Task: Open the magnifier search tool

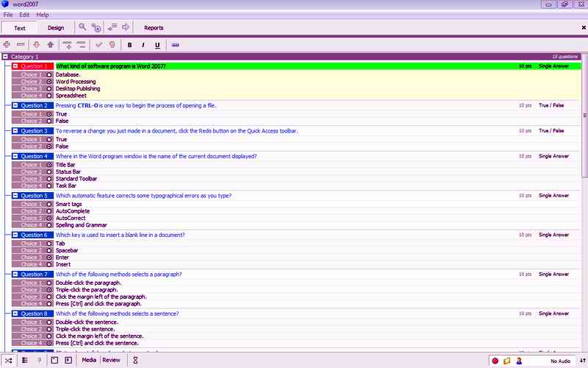Action: click(83, 27)
